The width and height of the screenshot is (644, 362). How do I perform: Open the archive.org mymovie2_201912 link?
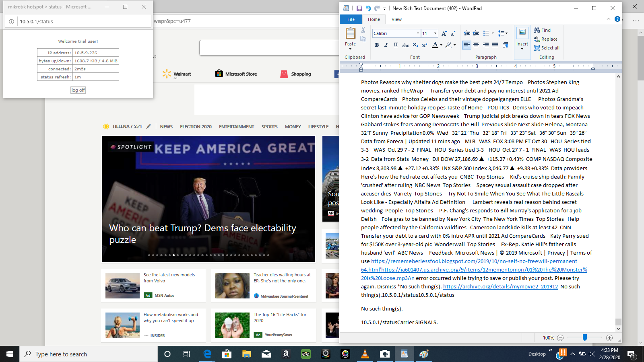click(500, 286)
